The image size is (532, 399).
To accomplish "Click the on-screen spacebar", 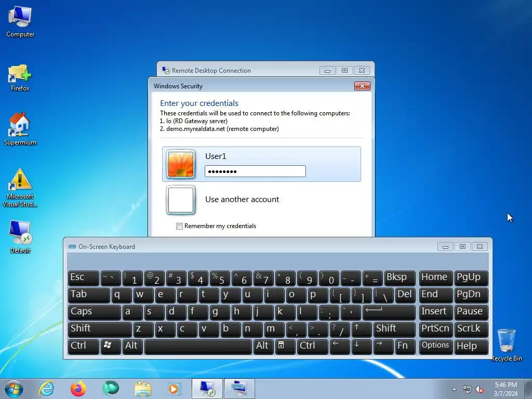I will [x=198, y=347].
